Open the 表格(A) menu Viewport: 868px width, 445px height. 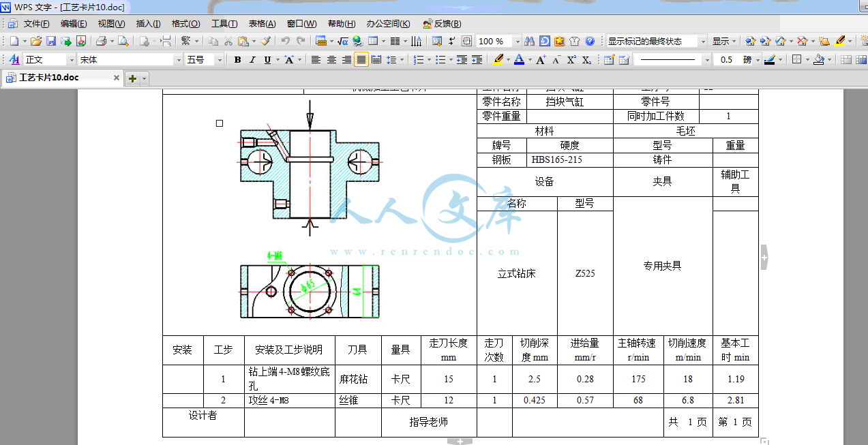click(262, 23)
